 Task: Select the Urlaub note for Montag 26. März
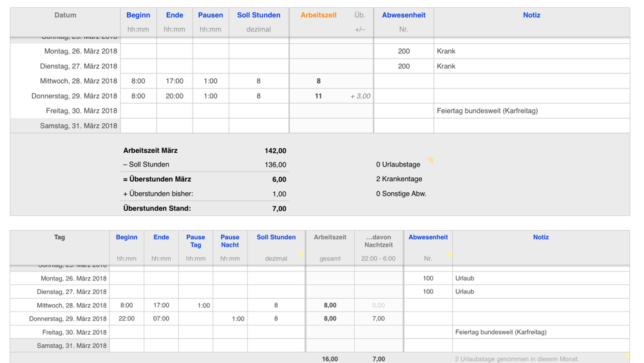pos(464,279)
